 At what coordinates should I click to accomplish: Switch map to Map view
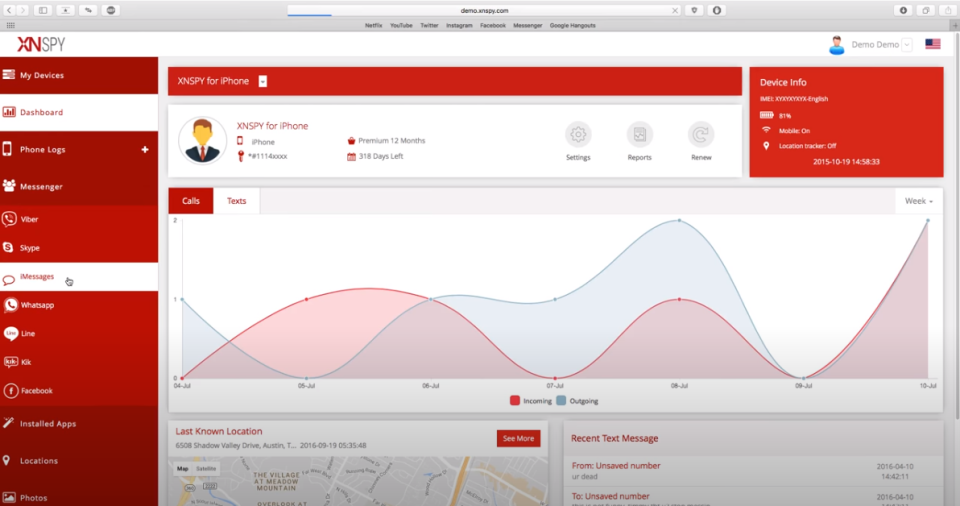pyautogui.click(x=182, y=469)
